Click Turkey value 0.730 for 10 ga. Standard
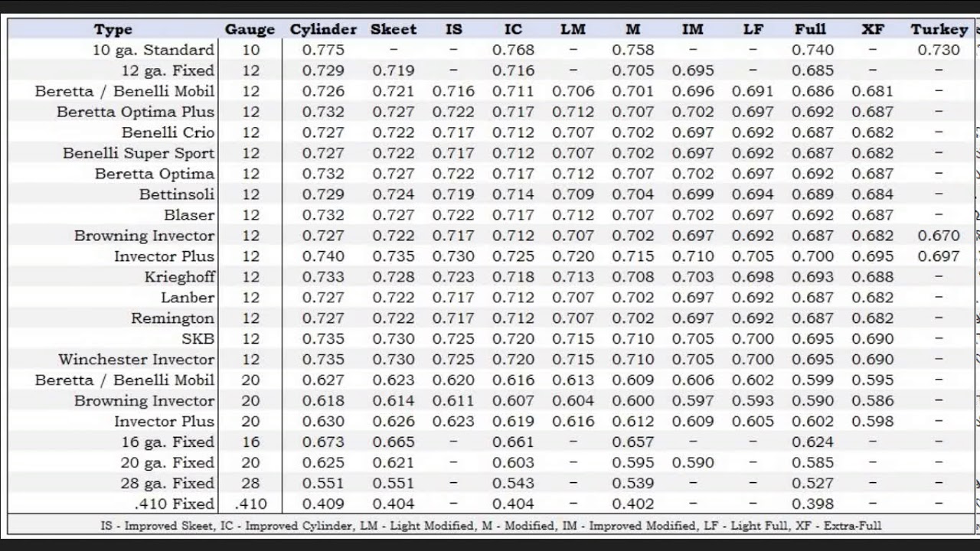The width and height of the screenshot is (980, 551). [939, 50]
